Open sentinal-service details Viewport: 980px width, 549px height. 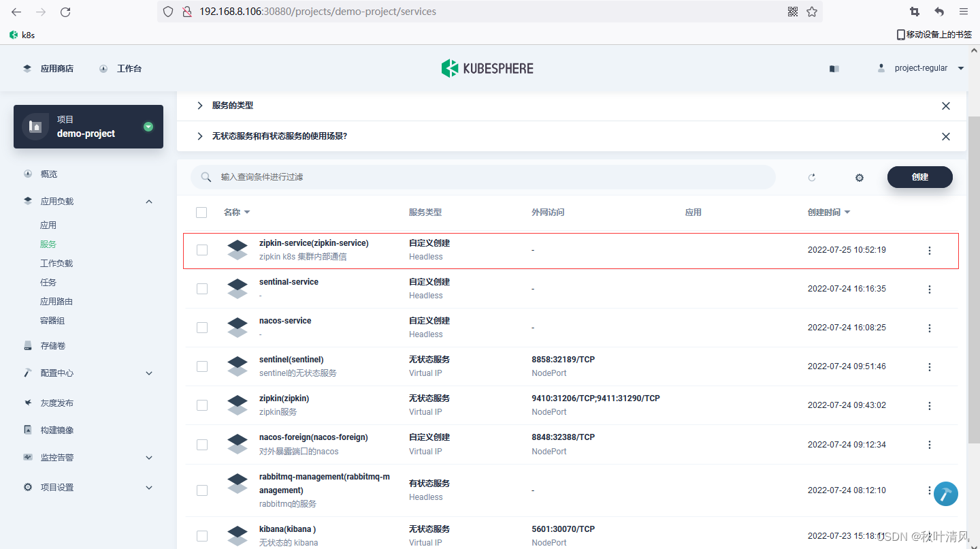click(289, 282)
